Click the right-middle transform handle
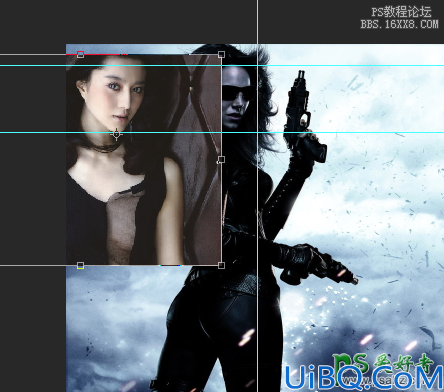Image resolution: width=444 pixels, height=392 pixels. pos(221,160)
